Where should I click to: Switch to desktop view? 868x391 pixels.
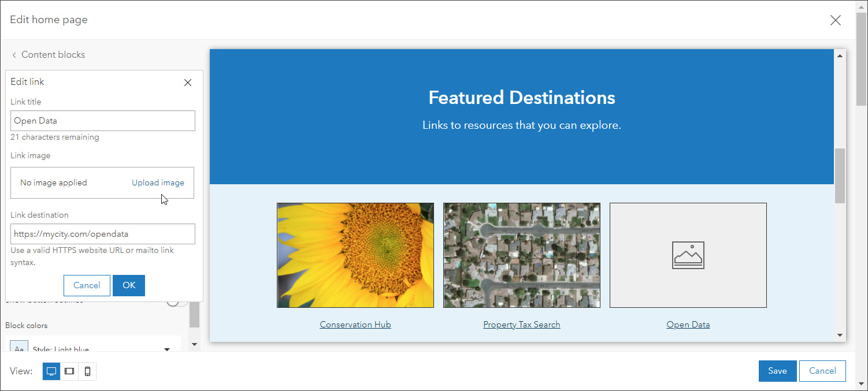[51, 371]
